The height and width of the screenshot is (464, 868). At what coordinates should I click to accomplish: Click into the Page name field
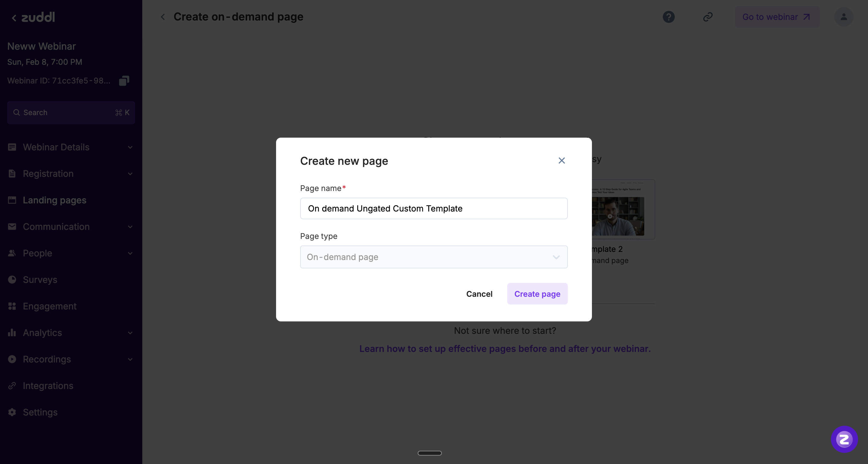coord(434,208)
